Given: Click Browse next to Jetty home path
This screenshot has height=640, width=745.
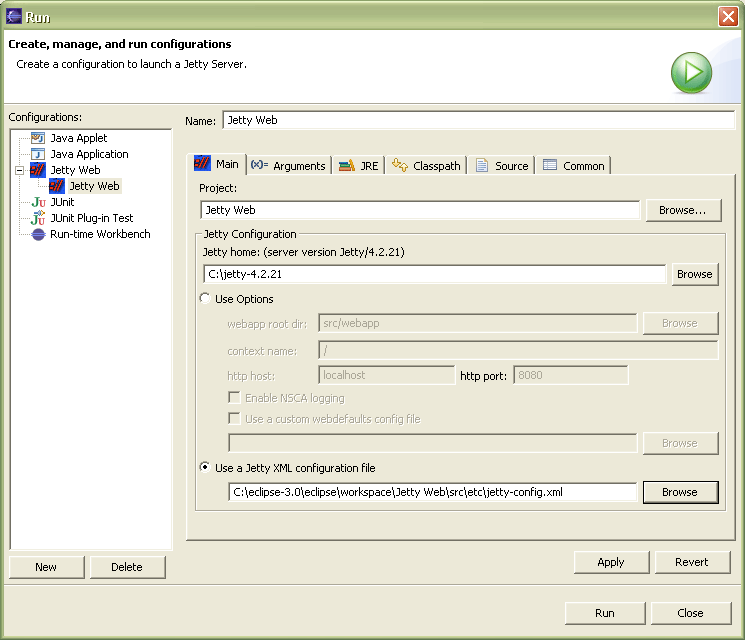Looking at the screenshot, I should (694, 274).
